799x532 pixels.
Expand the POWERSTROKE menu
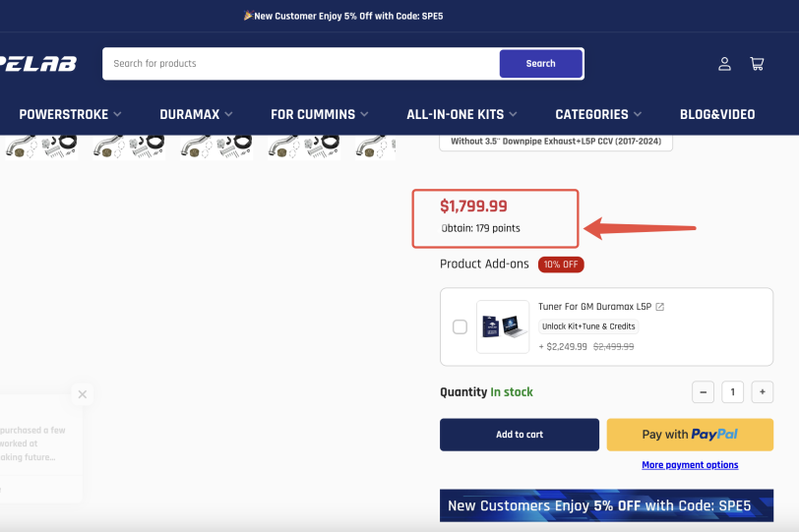[x=70, y=115]
